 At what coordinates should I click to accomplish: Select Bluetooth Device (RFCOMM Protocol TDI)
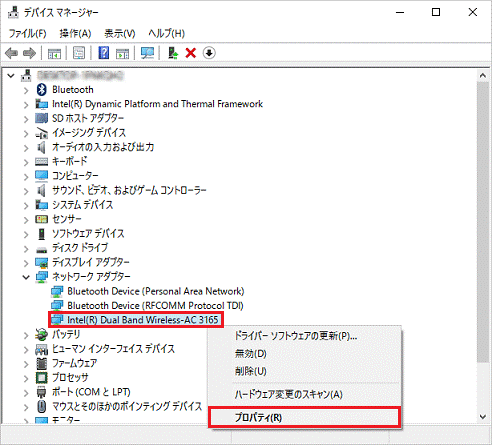[155, 306]
